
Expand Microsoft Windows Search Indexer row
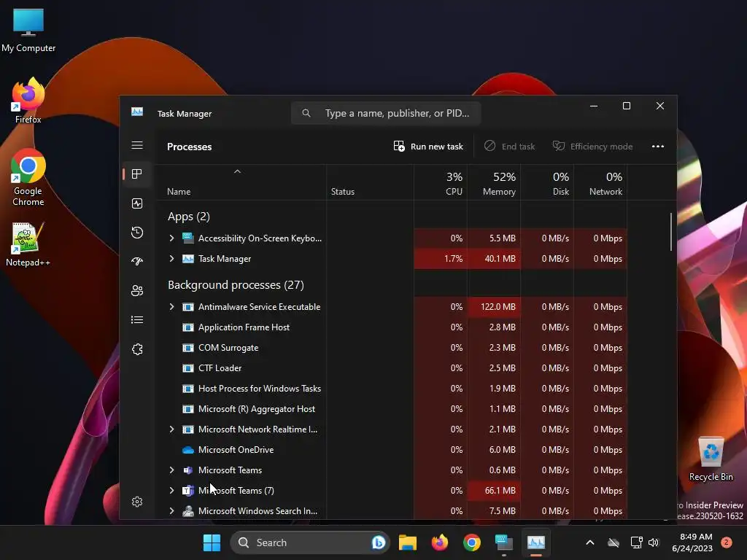coord(172,511)
